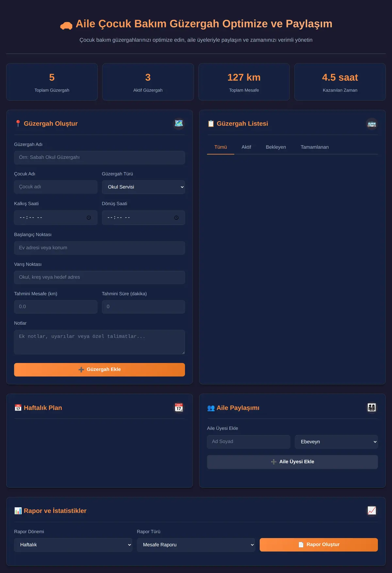Viewport: 392px width, 573px height.
Task: Click the orange car icon beside the page title
Action: [x=66, y=26]
